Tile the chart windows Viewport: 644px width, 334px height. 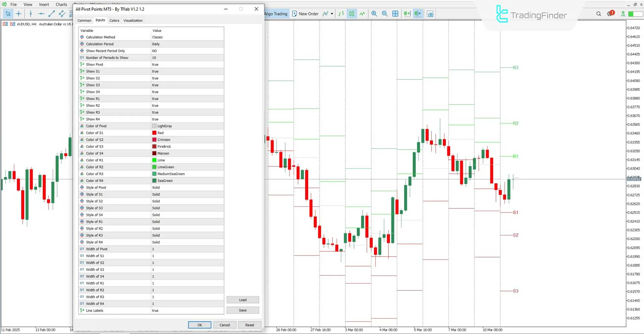(395, 14)
